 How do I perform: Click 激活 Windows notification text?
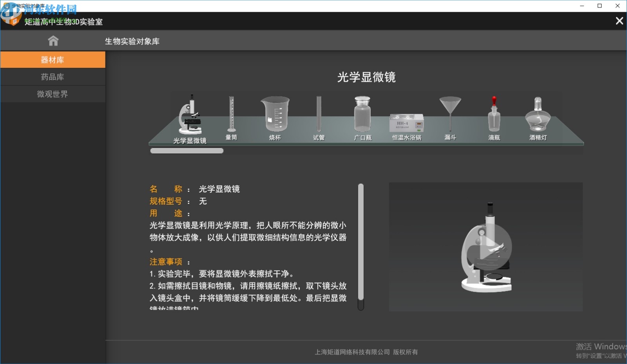[600, 346]
